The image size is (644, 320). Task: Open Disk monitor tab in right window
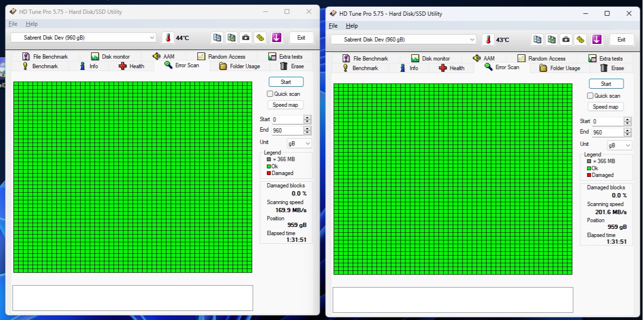[430, 58]
